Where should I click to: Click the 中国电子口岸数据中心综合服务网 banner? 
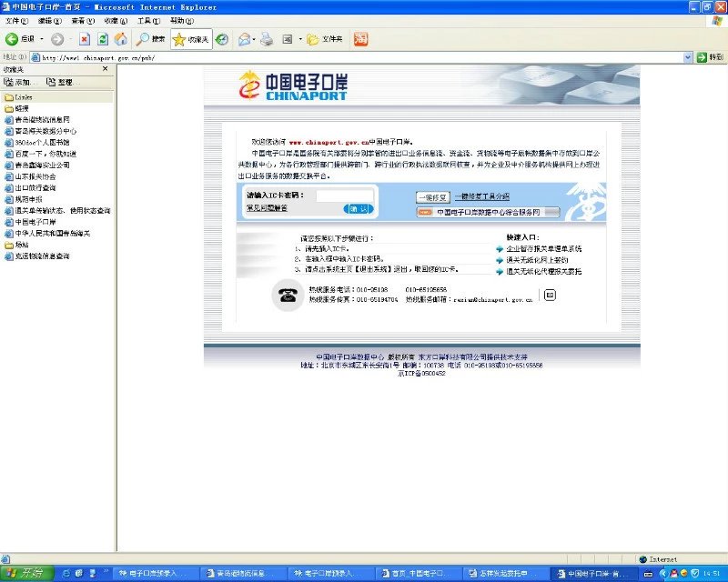[x=488, y=212]
